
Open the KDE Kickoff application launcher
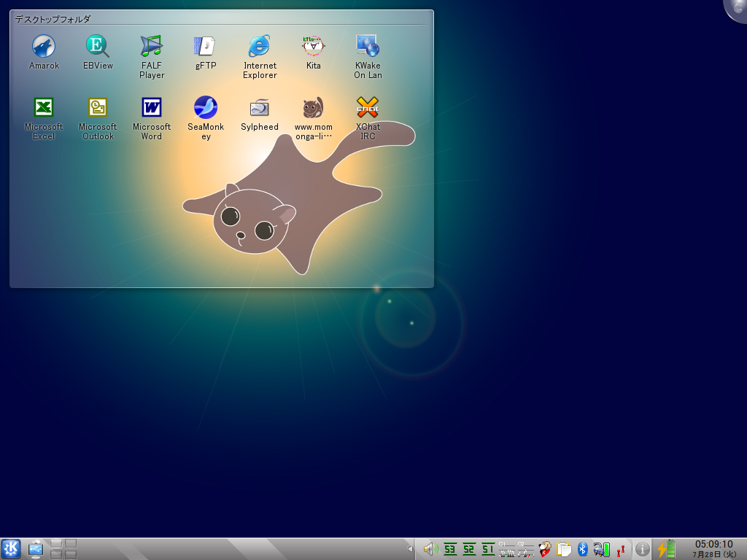point(10,549)
